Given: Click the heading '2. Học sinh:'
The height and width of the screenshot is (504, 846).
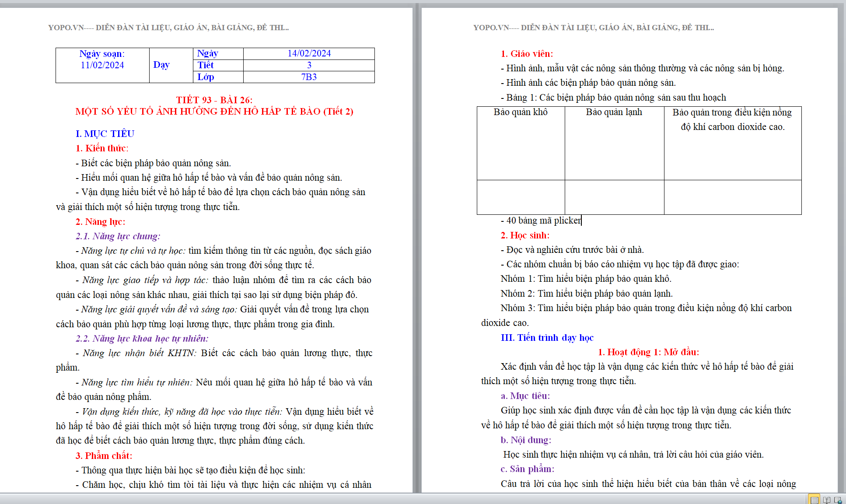Looking at the screenshot, I should pyautogui.click(x=525, y=235).
